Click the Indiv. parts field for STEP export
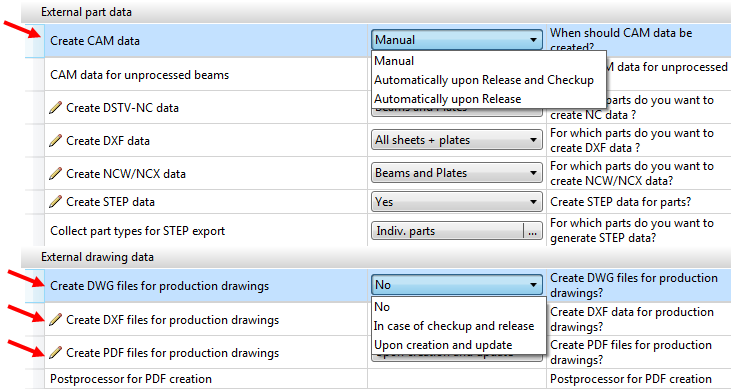 click(x=448, y=231)
